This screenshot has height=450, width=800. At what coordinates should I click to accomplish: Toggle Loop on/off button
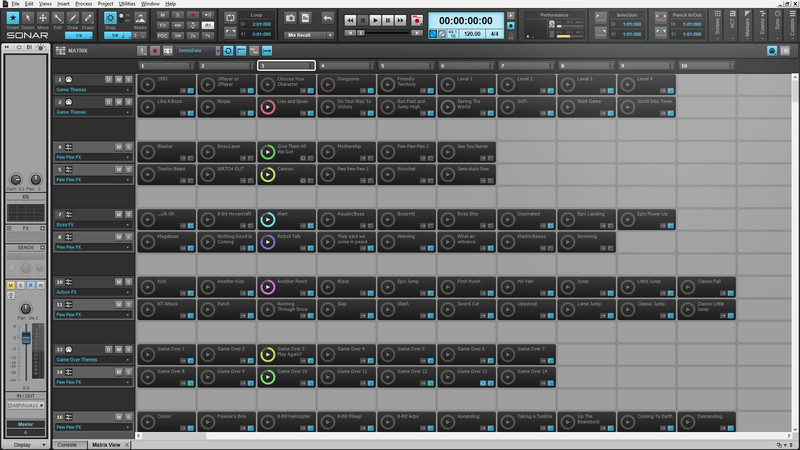[x=229, y=18]
